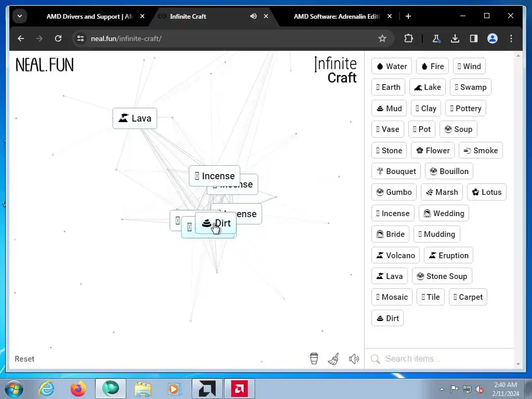The width and height of the screenshot is (532, 399).
Task: Click the Reset link
Action: pyautogui.click(x=24, y=358)
